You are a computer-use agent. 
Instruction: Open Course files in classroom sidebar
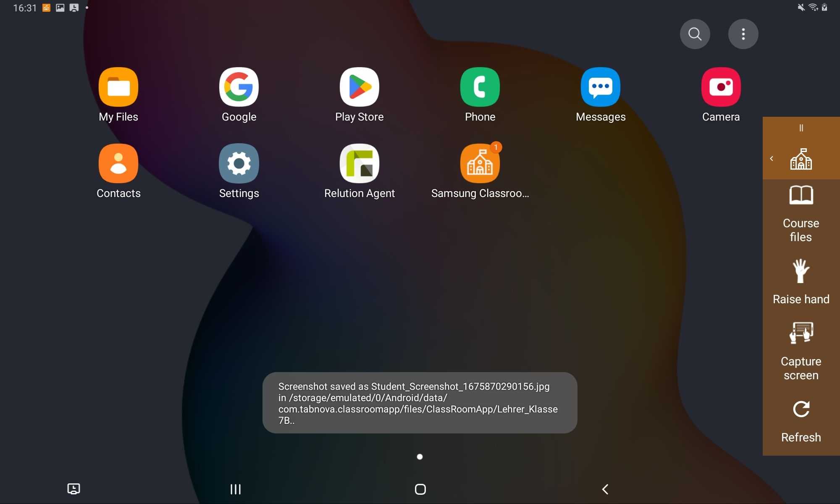(x=801, y=214)
